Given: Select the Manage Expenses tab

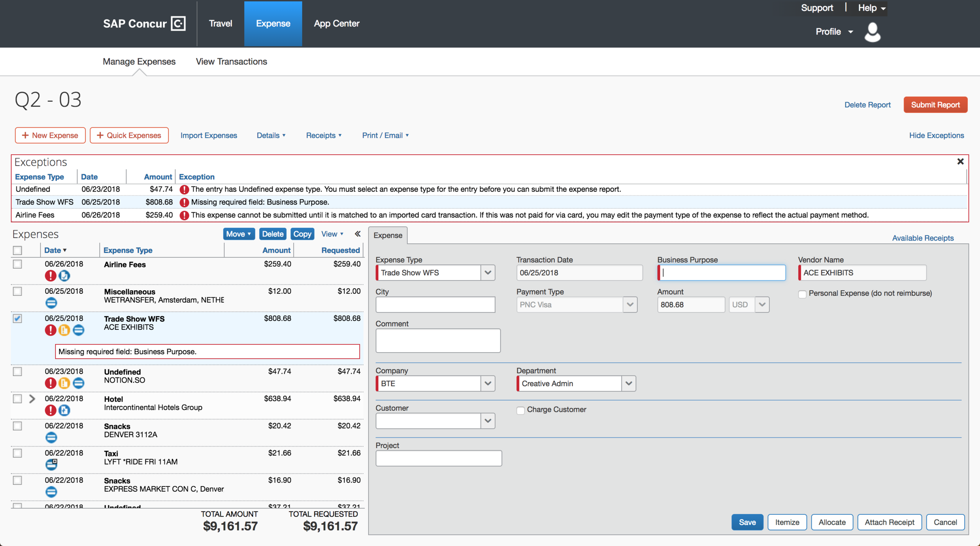Looking at the screenshot, I should pyautogui.click(x=139, y=61).
